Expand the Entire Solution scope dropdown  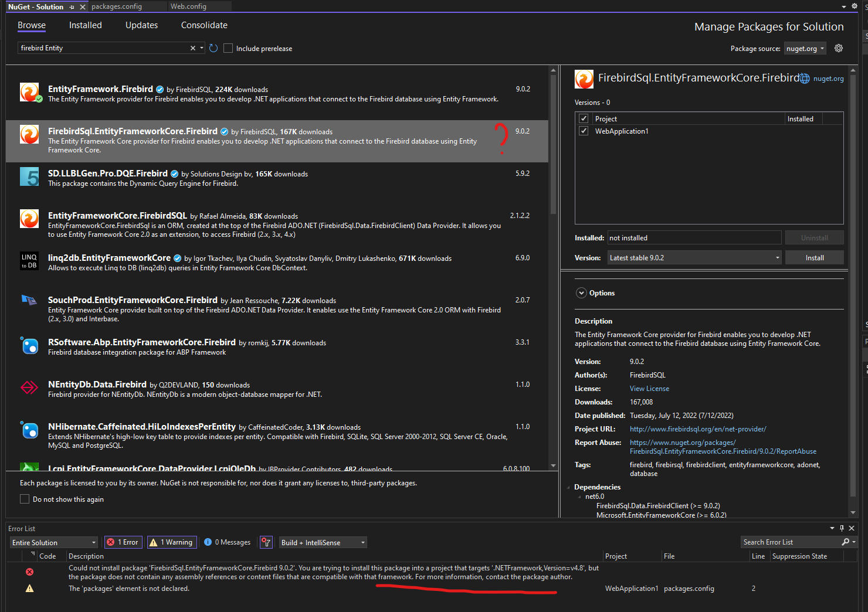(x=53, y=542)
